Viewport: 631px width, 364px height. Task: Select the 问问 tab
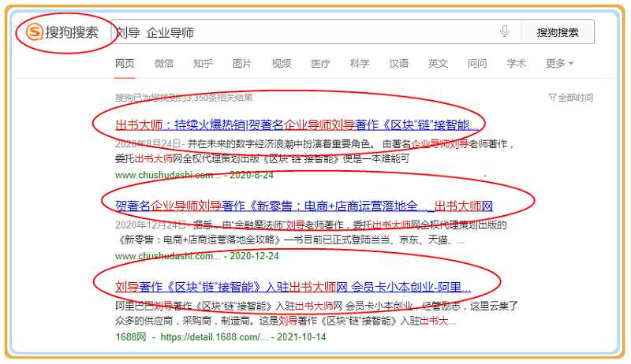coord(477,63)
